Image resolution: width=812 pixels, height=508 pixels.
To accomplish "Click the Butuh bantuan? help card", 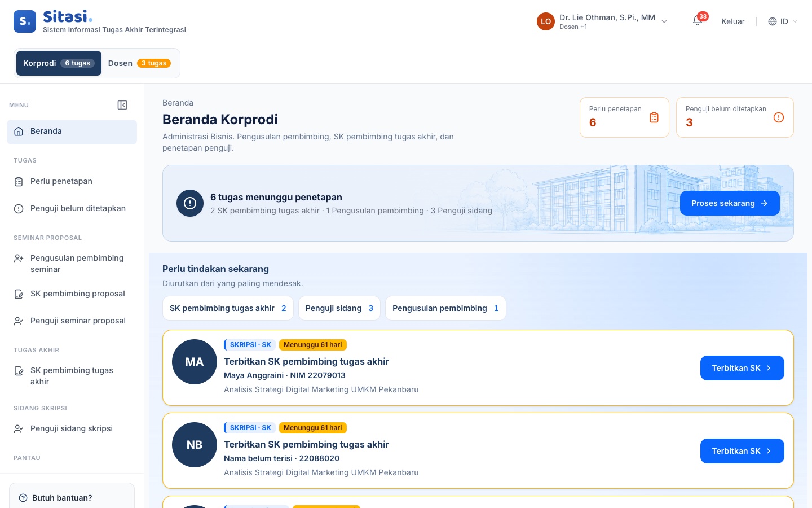I will coord(72,496).
